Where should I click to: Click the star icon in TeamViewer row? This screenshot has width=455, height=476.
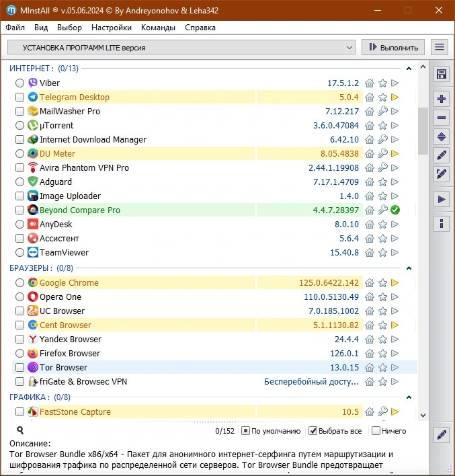(x=382, y=253)
